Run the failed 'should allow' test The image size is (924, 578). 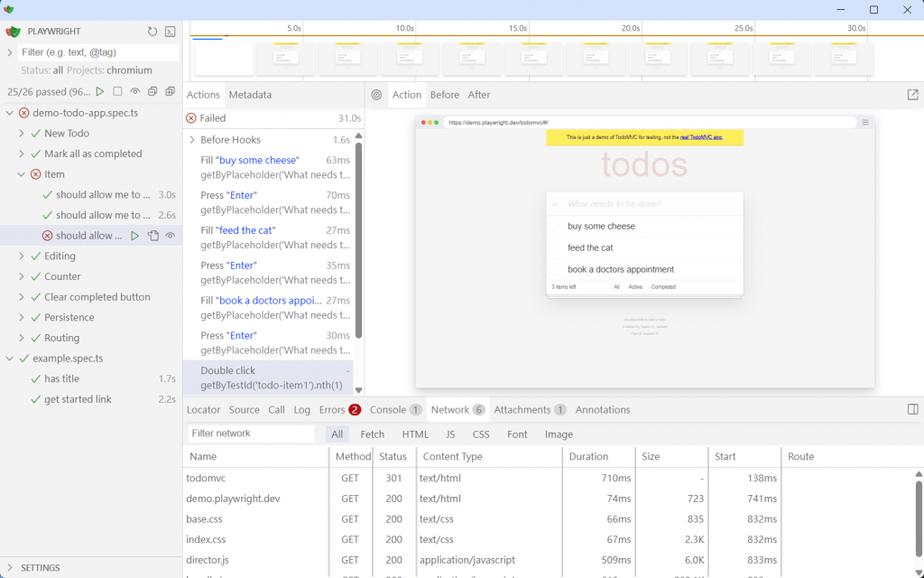click(x=135, y=236)
